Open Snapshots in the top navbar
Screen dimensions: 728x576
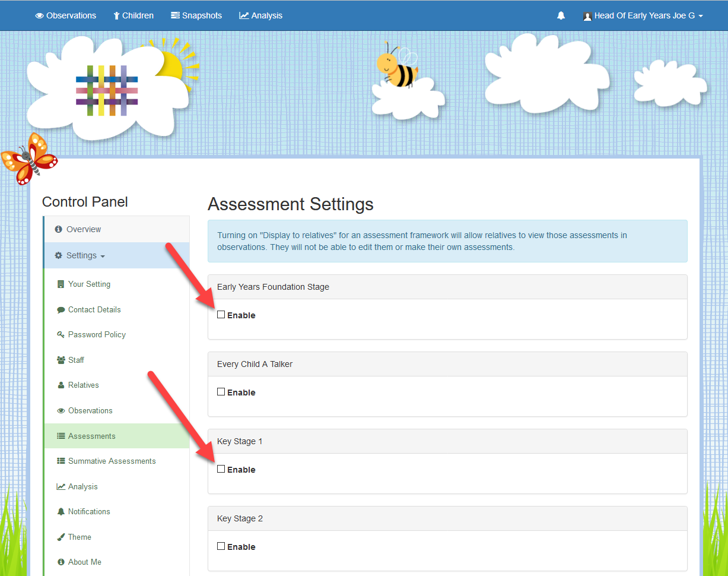[x=196, y=15]
